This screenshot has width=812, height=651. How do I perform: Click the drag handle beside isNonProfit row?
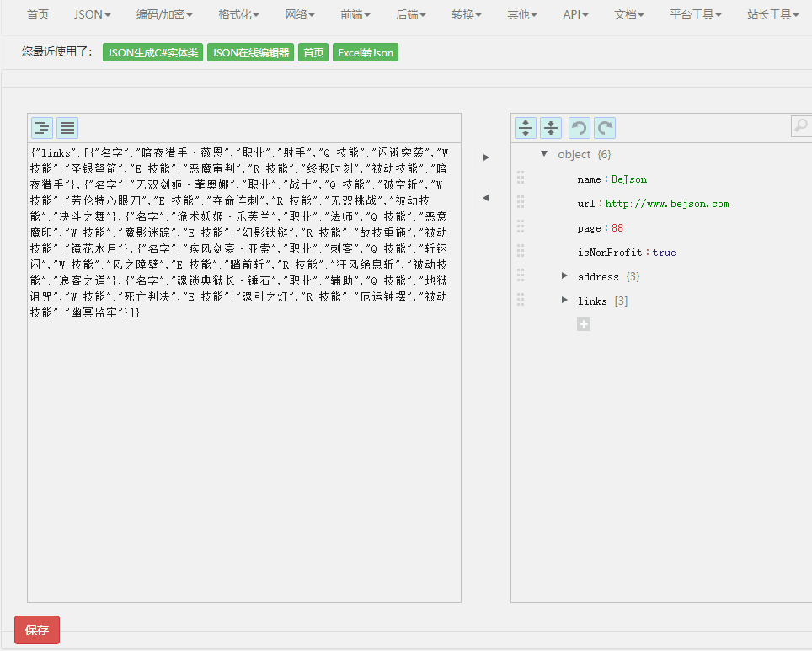pos(521,251)
